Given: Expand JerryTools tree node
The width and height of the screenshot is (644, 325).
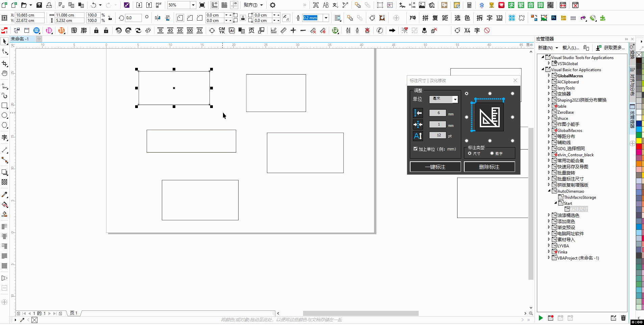Looking at the screenshot, I should pyautogui.click(x=549, y=88).
